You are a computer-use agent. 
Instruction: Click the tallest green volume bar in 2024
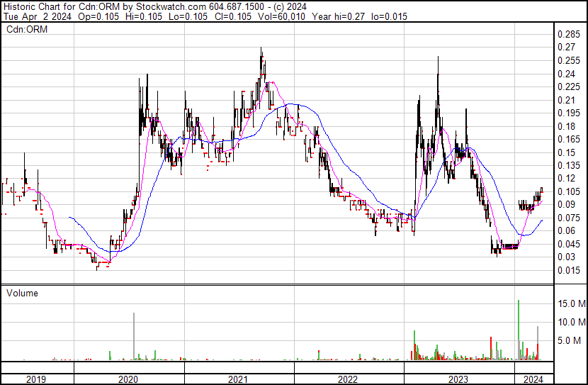click(x=519, y=330)
